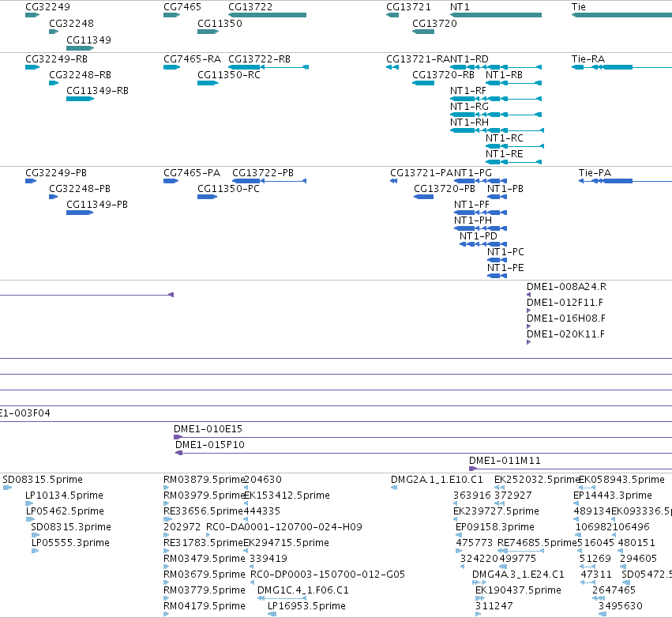672x618 pixels.
Task: Select BAC end DME1-008A24.R
Action: [566, 287]
